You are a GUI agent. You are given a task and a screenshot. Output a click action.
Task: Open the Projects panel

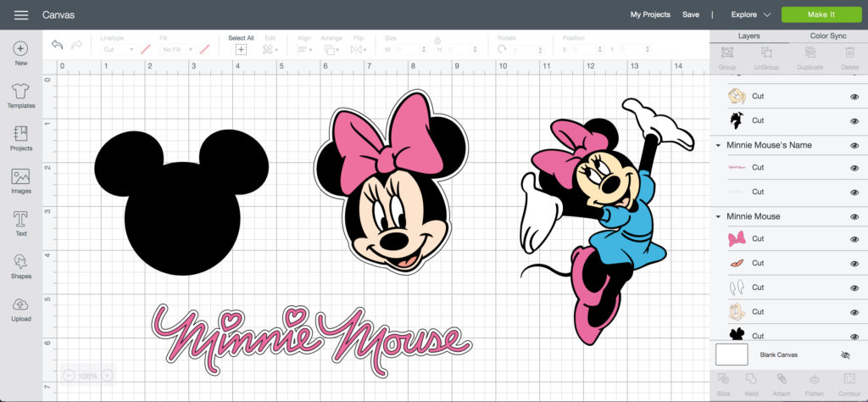pos(21,138)
